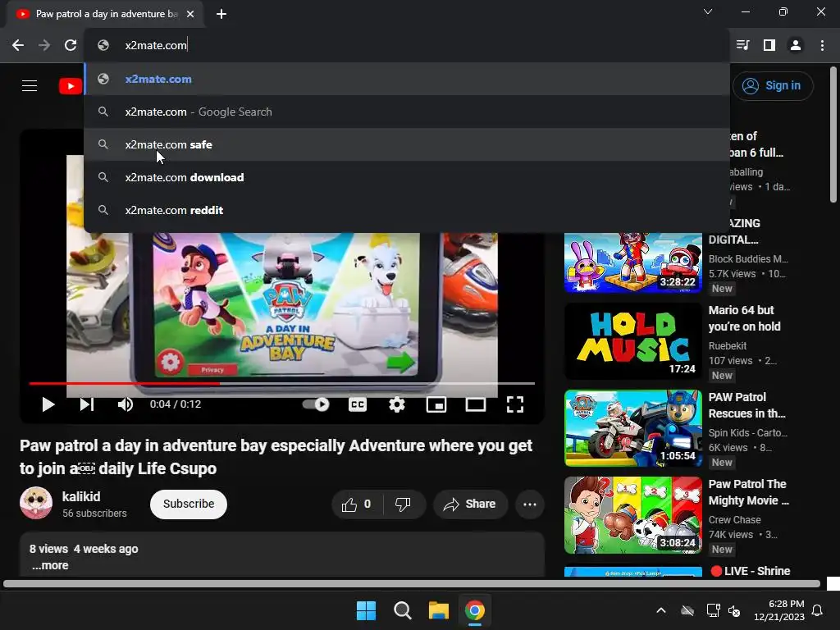Open the three-dot more actions button
The width and height of the screenshot is (840, 630).
coord(530,504)
